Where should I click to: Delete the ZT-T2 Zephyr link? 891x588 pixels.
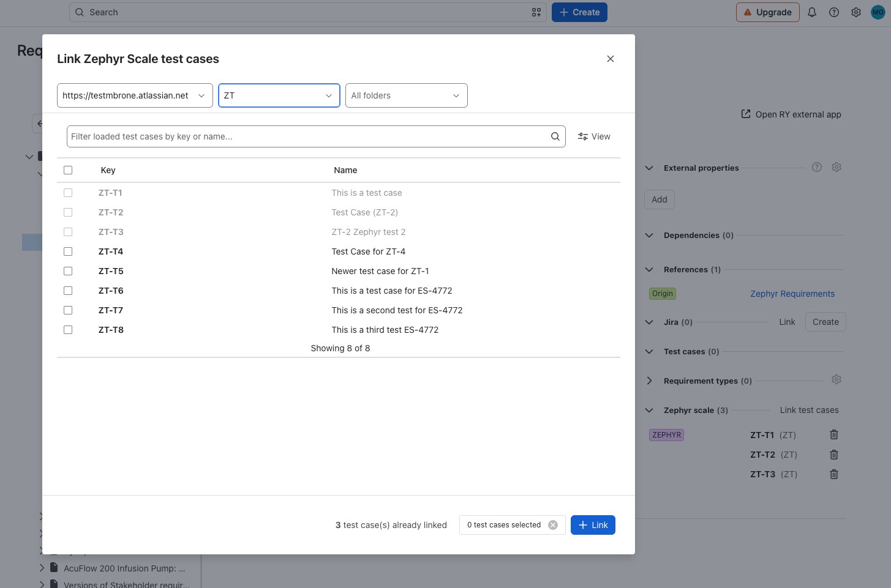point(834,455)
